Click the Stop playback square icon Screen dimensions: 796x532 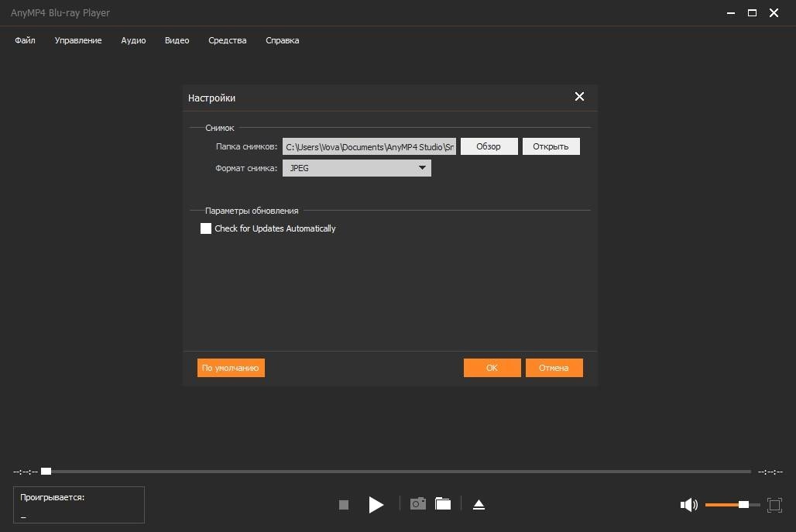pyautogui.click(x=344, y=505)
